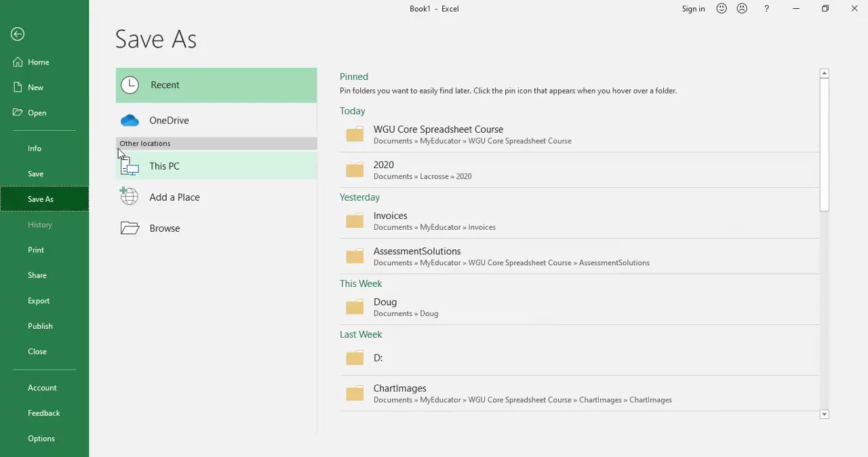Select the ChartImages folder name
This screenshot has width=868, height=457.
tap(399, 389)
